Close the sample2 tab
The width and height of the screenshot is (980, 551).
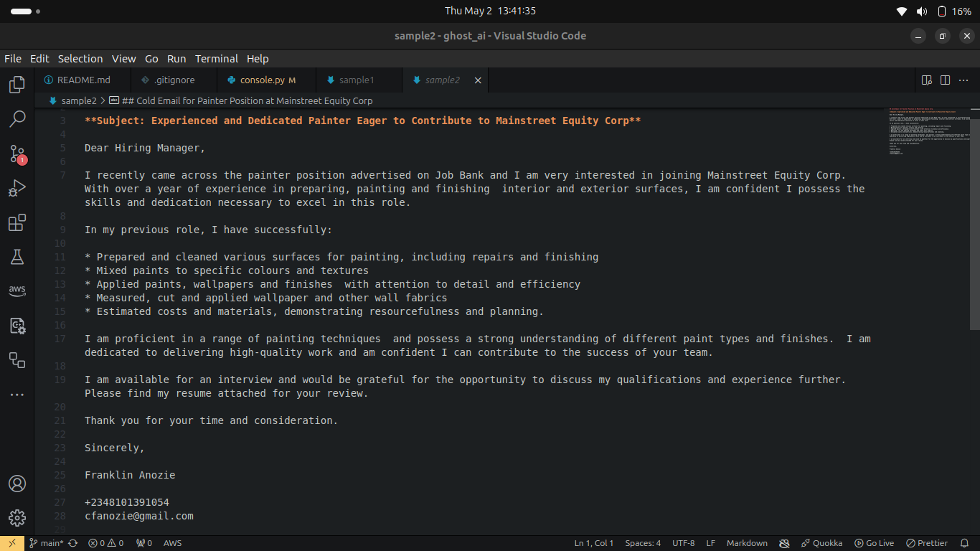click(478, 80)
